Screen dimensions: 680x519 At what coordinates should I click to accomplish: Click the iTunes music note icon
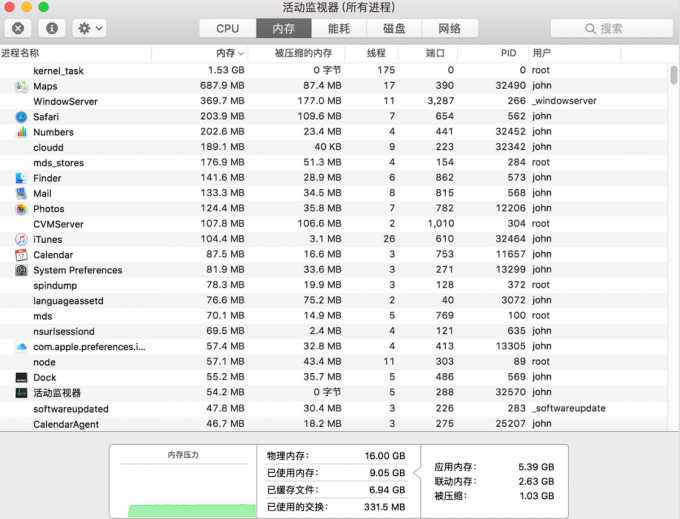point(21,239)
